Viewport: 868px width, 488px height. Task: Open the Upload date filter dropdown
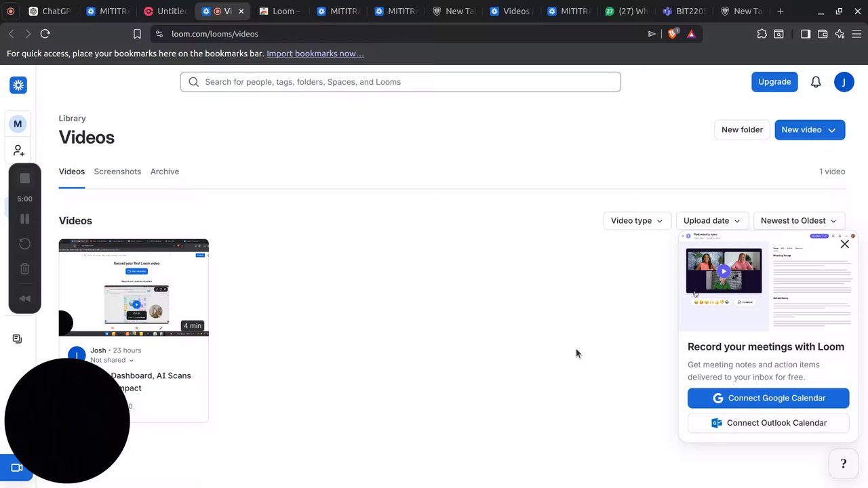click(x=712, y=221)
